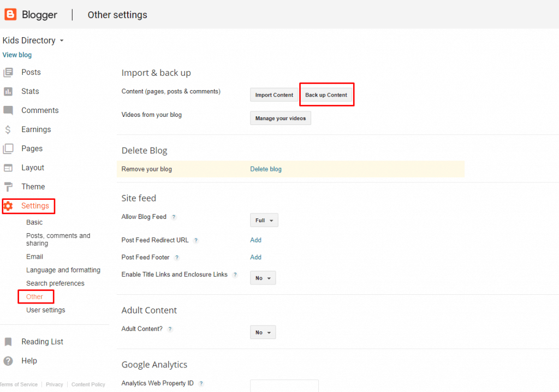559x392 pixels.
Task: Open Posts, comments and sharing settings
Action: tap(58, 240)
